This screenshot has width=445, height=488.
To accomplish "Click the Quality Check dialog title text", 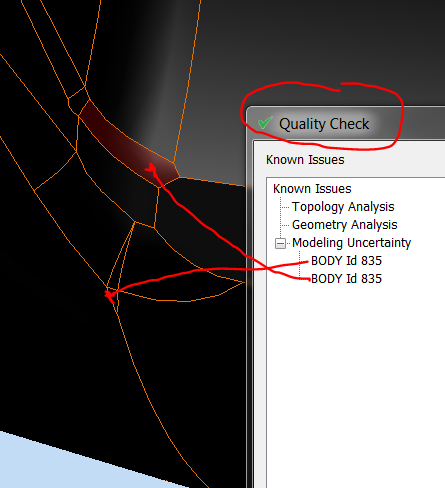I will click(x=324, y=124).
